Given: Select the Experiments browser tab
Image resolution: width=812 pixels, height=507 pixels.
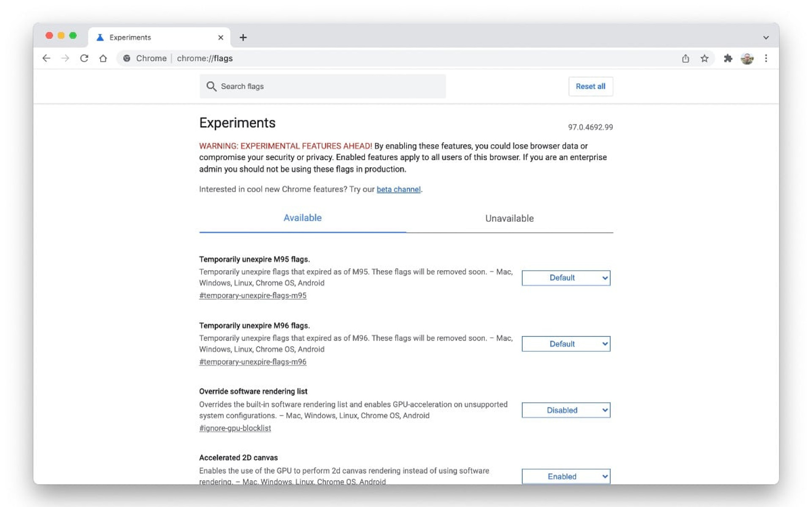Looking at the screenshot, I should [x=159, y=38].
